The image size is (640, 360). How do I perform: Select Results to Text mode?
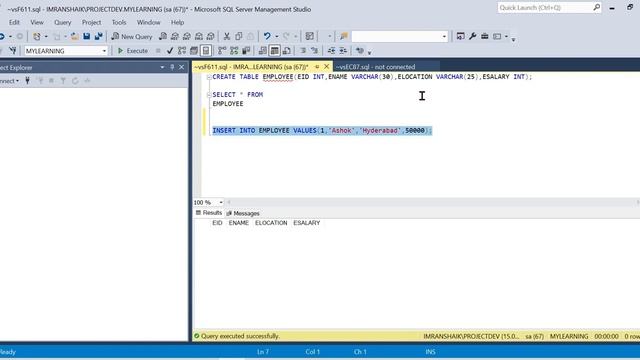pyautogui.click(x=262, y=51)
